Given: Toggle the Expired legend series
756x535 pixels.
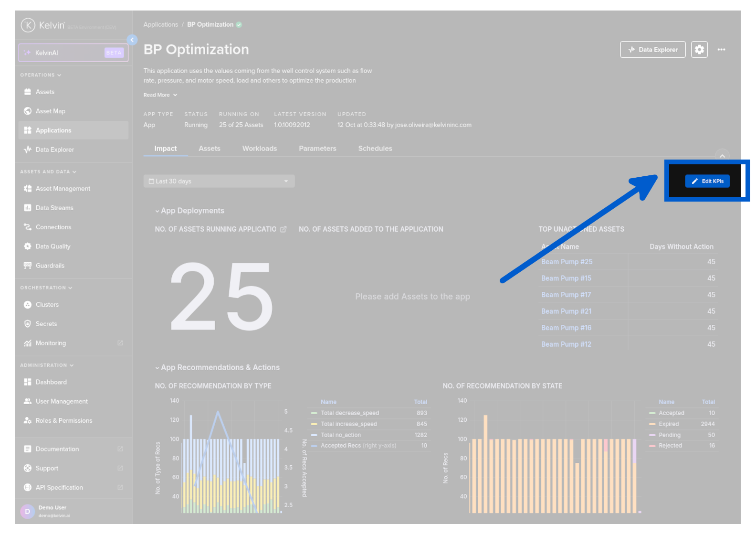Looking at the screenshot, I should 668,424.
